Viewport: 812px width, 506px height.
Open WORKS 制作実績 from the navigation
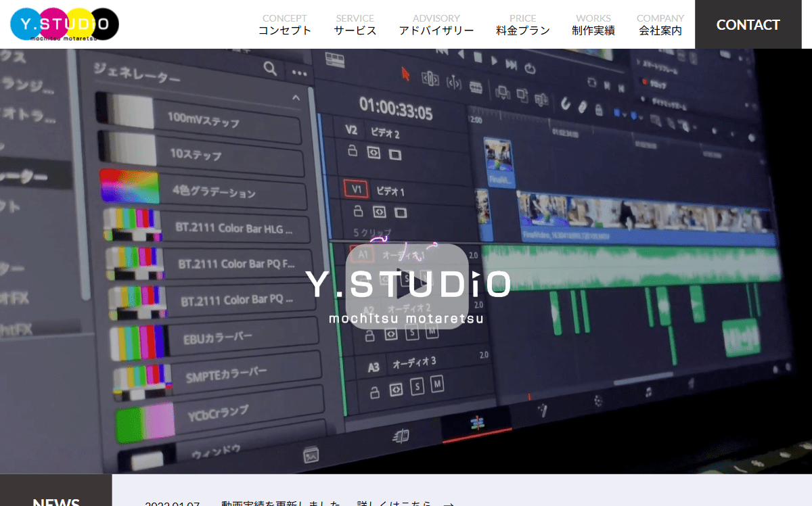(x=593, y=24)
